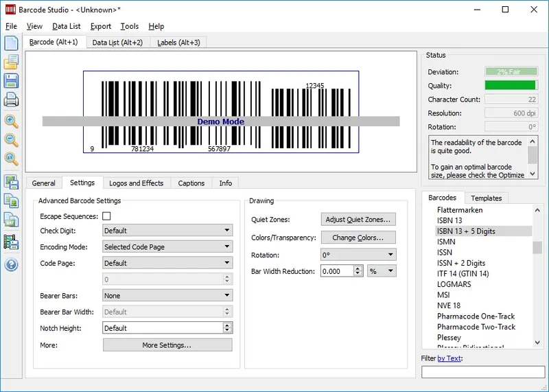
Task: Click the 'by Text' filter link
Action: coord(449,358)
